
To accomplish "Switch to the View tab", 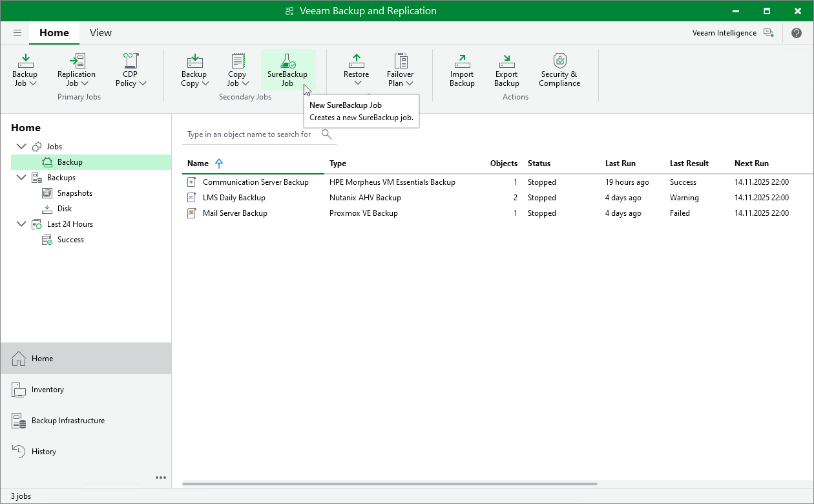I will click(x=100, y=32).
